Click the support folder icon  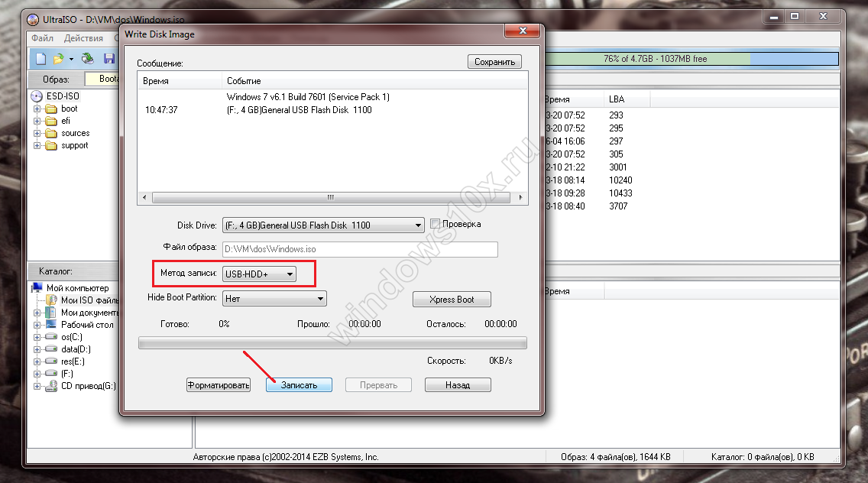pos(51,145)
